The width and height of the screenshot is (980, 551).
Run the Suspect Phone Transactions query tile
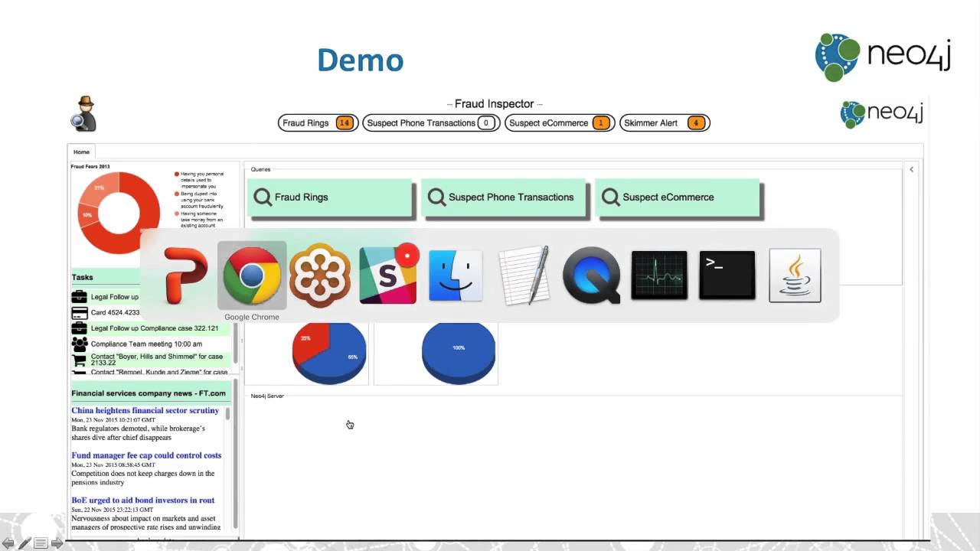click(x=504, y=197)
